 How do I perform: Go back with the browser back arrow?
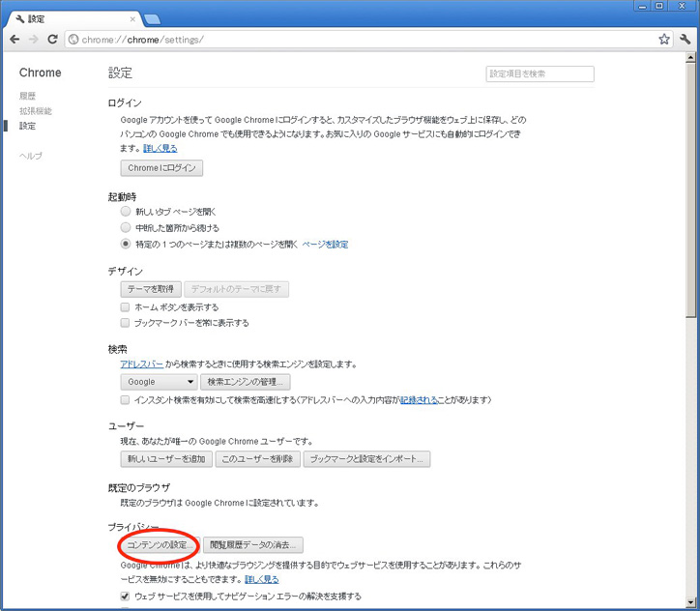[15, 40]
